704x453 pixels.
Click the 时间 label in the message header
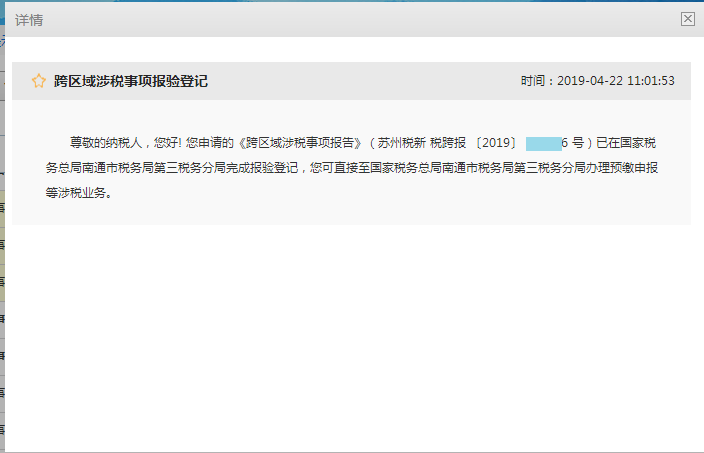click(x=534, y=81)
